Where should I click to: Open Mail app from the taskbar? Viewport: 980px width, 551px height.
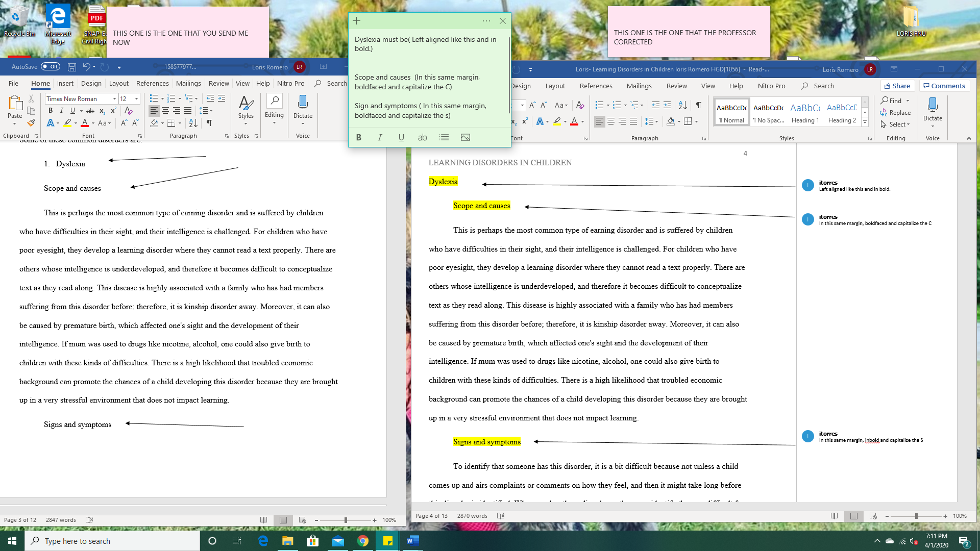(x=338, y=541)
